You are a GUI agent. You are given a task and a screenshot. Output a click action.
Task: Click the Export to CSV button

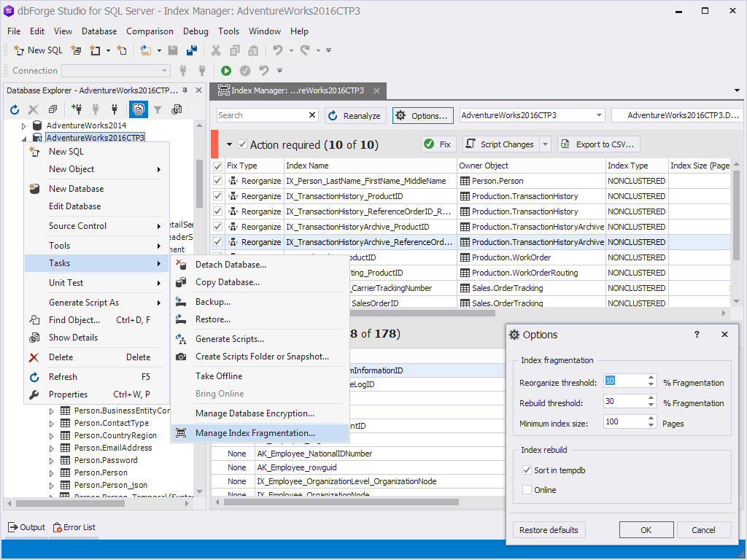[x=597, y=144]
